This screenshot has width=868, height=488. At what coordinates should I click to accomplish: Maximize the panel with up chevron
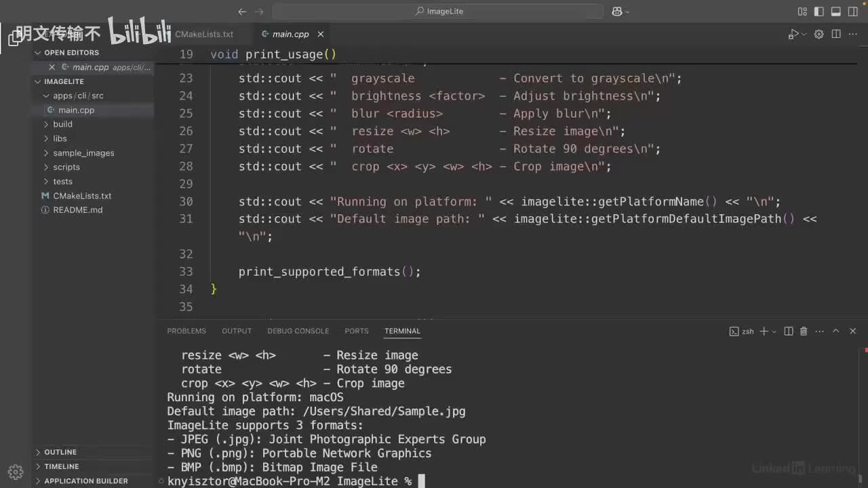coord(835,331)
